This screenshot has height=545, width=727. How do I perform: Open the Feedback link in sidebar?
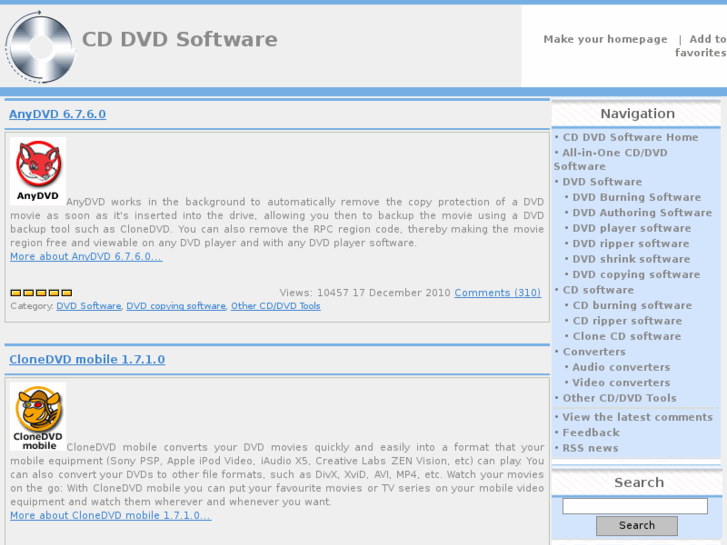pos(591,433)
